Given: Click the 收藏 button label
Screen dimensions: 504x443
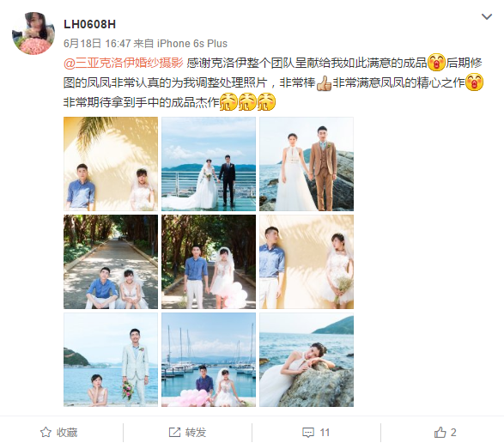Looking at the screenshot, I should [67, 433].
